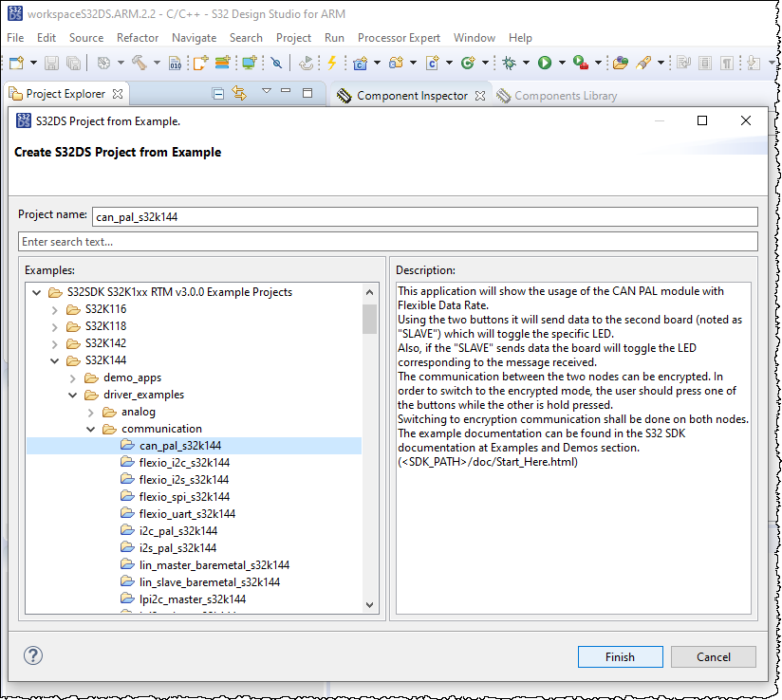Click the Help question mark in the dialog
The height and width of the screenshot is (700, 782).
point(32,655)
